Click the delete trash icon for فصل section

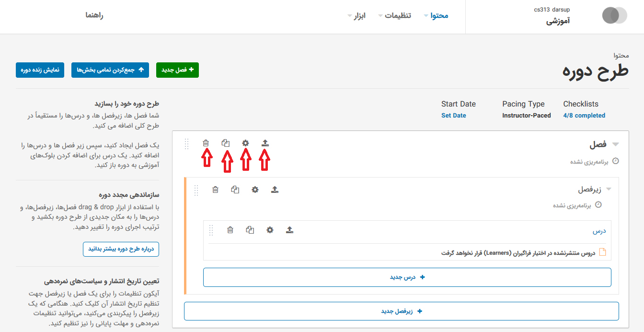206,143
